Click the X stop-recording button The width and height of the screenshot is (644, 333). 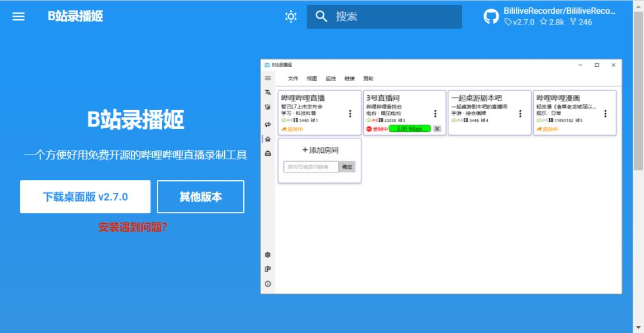437,129
